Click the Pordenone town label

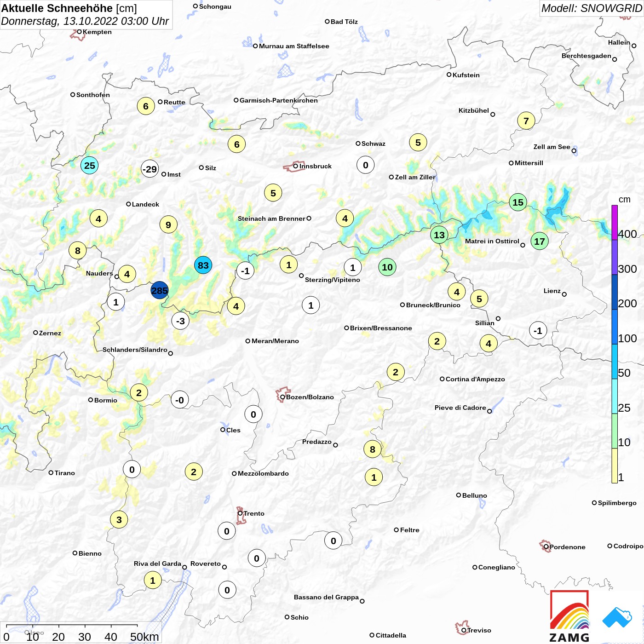tap(568, 547)
